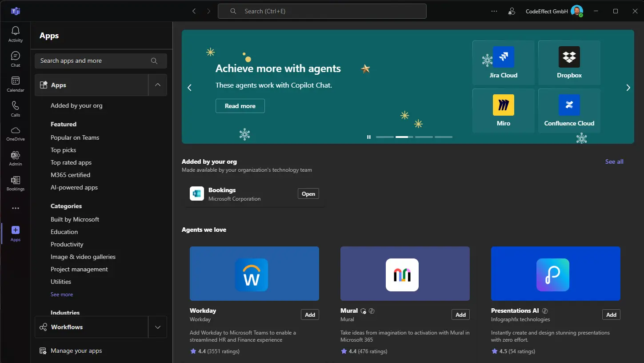Expand the Workflows section

tap(158, 327)
